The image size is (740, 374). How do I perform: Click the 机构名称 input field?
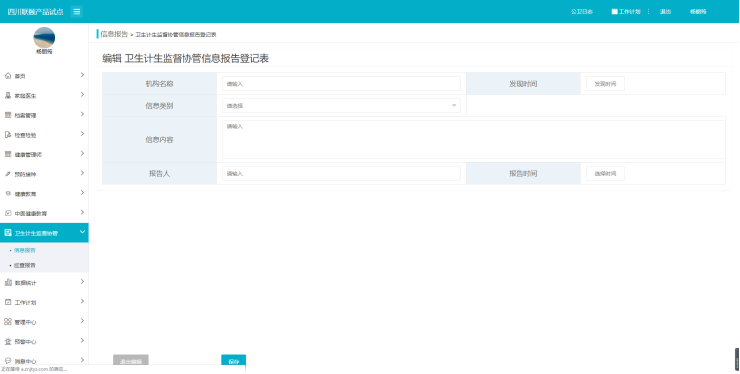pyautogui.click(x=341, y=84)
